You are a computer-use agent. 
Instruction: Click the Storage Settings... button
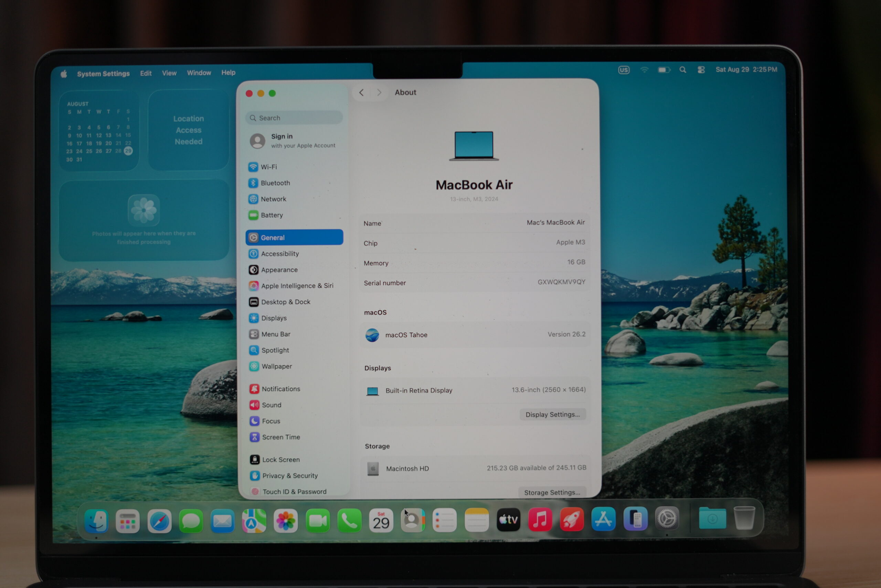[552, 492]
